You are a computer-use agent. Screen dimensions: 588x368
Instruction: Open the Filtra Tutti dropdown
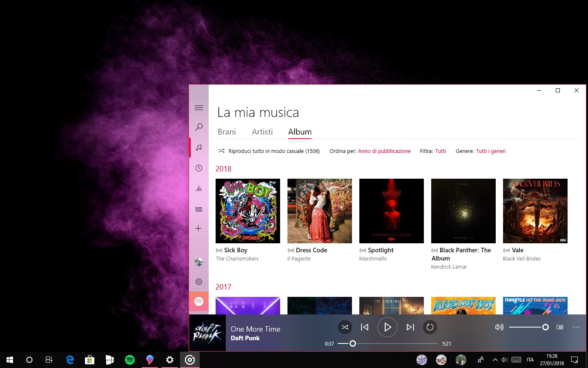tap(441, 151)
